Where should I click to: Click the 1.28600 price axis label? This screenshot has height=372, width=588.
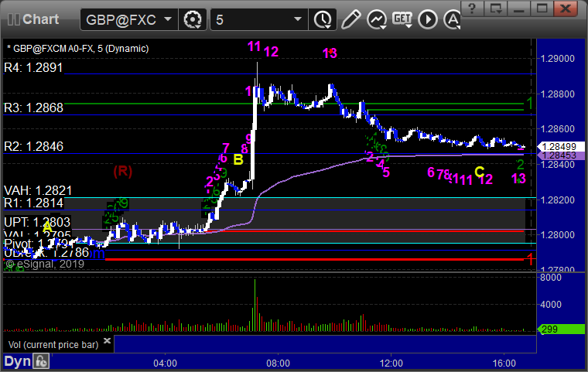557,128
